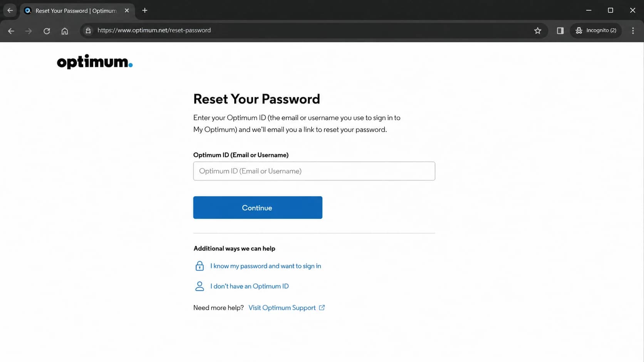Click the Continue button
The image size is (644, 362).
[x=258, y=208]
